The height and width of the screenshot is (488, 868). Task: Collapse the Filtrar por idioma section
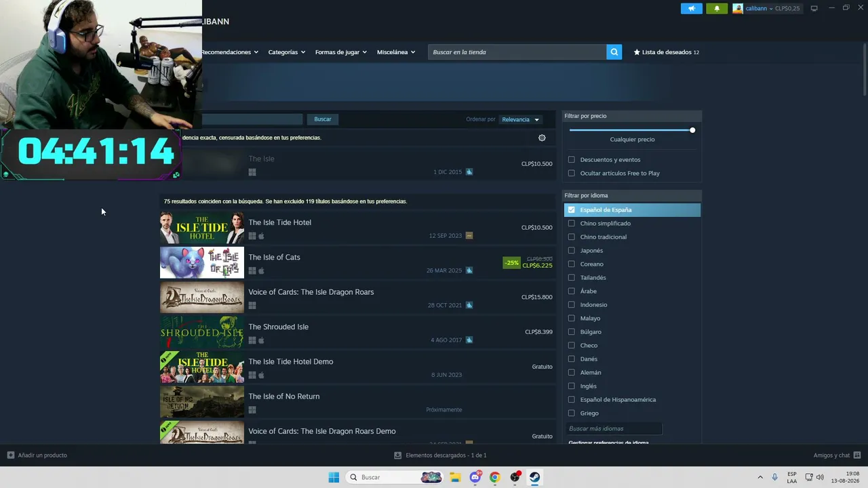tap(632, 195)
